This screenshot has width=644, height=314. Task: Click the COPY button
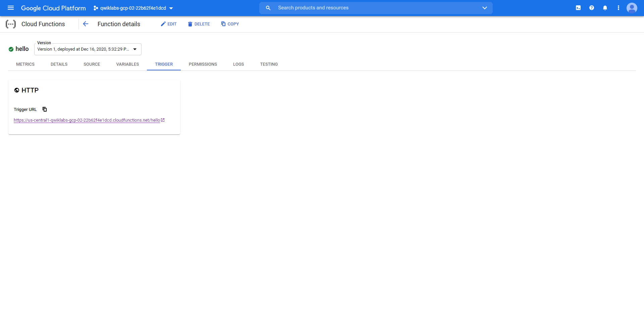coord(230,24)
